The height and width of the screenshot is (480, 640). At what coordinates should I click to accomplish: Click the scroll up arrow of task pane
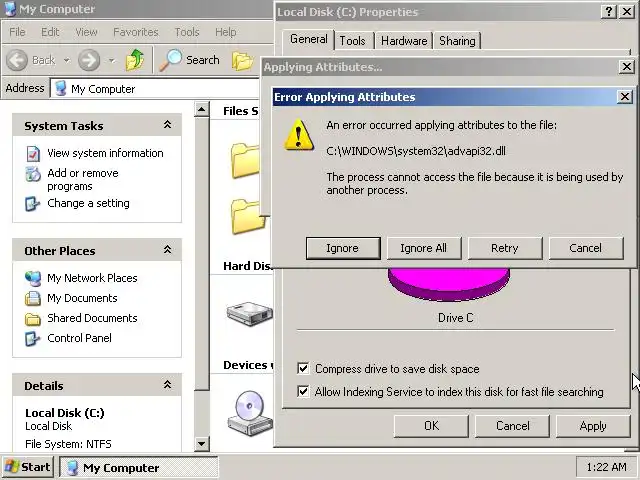coord(202,109)
